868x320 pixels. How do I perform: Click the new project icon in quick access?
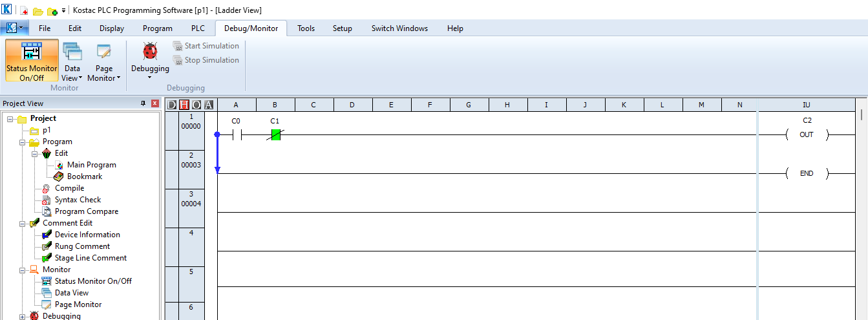pyautogui.click(x=25, y=10)
